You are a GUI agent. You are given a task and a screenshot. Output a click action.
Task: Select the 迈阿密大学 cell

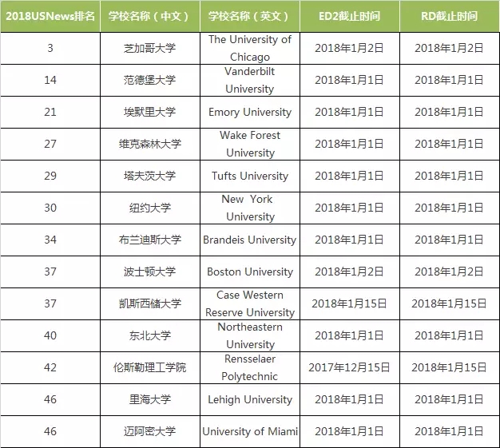point(150,431)
